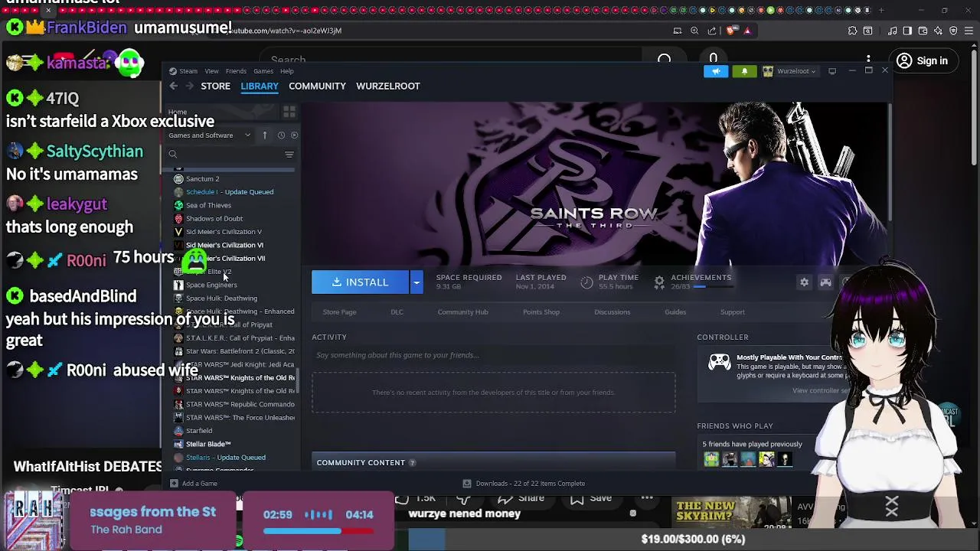Open a new browser tab with plus
The width and height of the screenshot is (980, 551).
pyautogui.click(x=881, y=10)
